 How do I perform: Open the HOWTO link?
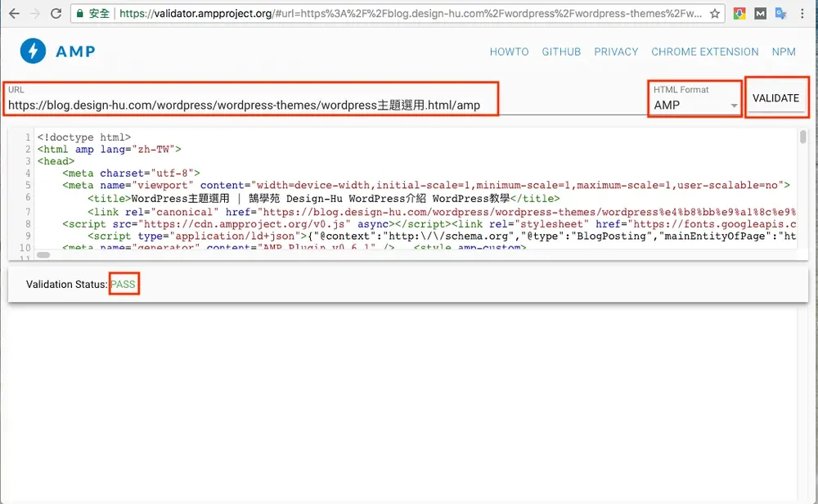[509, 52]
